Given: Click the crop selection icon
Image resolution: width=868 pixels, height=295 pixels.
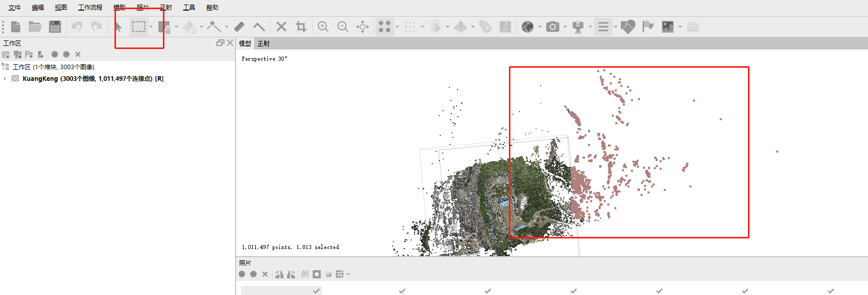Looking at the screenshot, I should click(301, 27).
